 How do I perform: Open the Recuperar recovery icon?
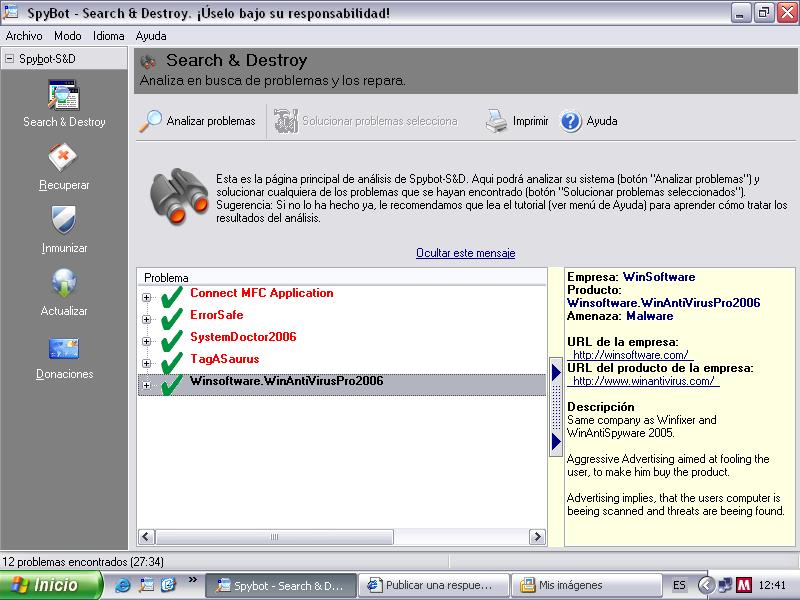tap(63, 158)
